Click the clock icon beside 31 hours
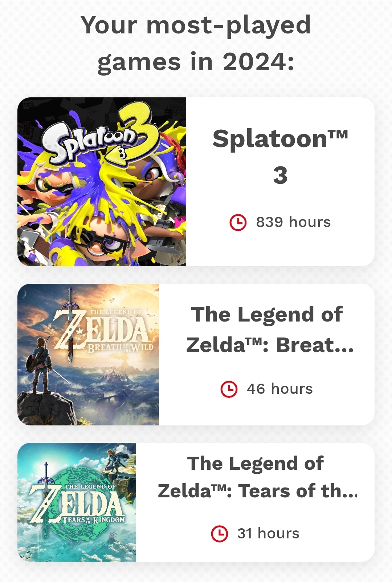Screen dimensions: 392x582 click(220, 534)
